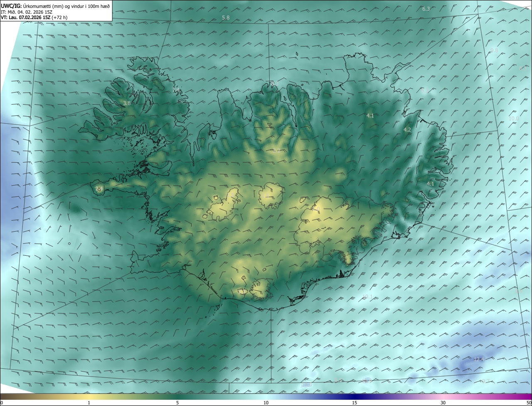532x406 pixels.
Task: Click the 'VT: Lau. 07.02.2026 15Z (+72 h)' line
Action: coord(34,17)
